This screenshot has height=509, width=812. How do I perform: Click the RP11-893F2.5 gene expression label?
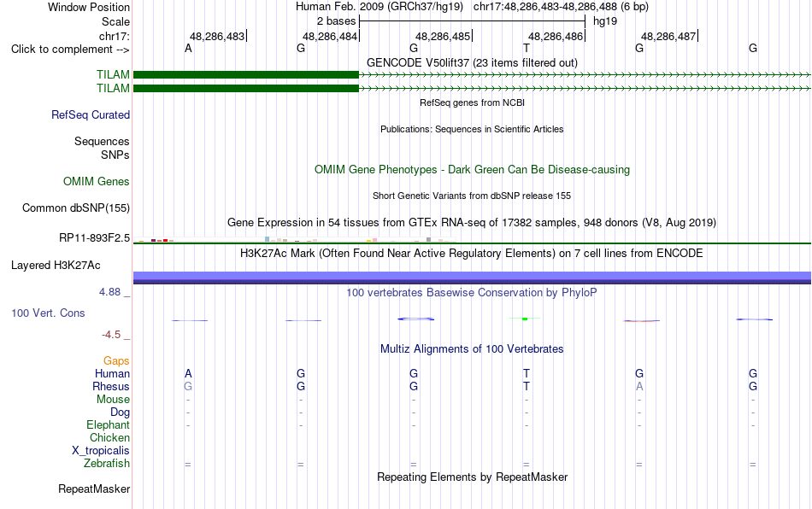coord(94,238)
